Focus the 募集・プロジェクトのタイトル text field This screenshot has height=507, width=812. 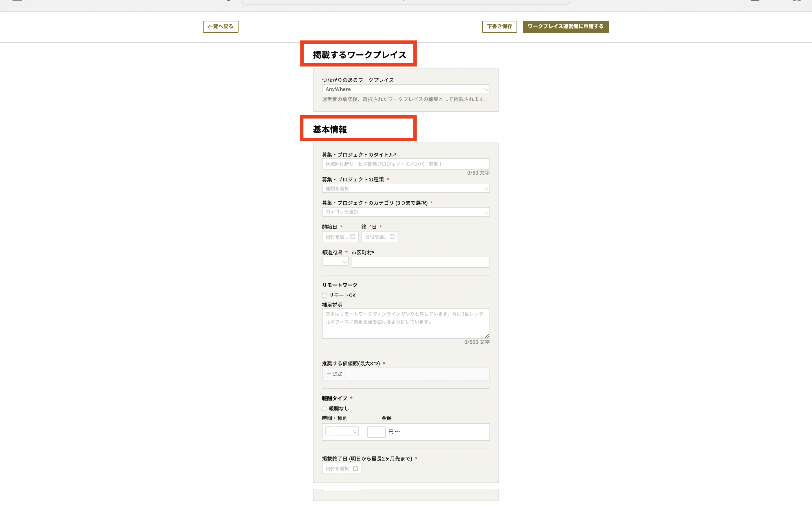405,164
